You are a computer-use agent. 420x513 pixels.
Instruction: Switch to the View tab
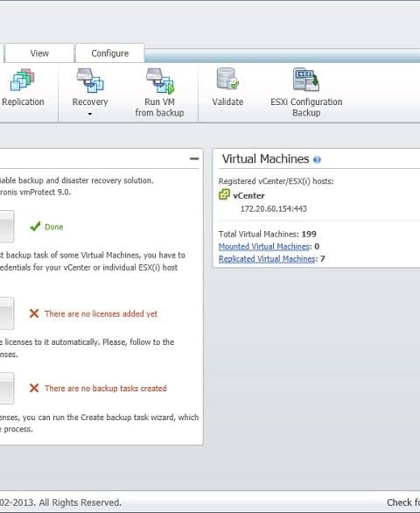(x=39, y=53)
